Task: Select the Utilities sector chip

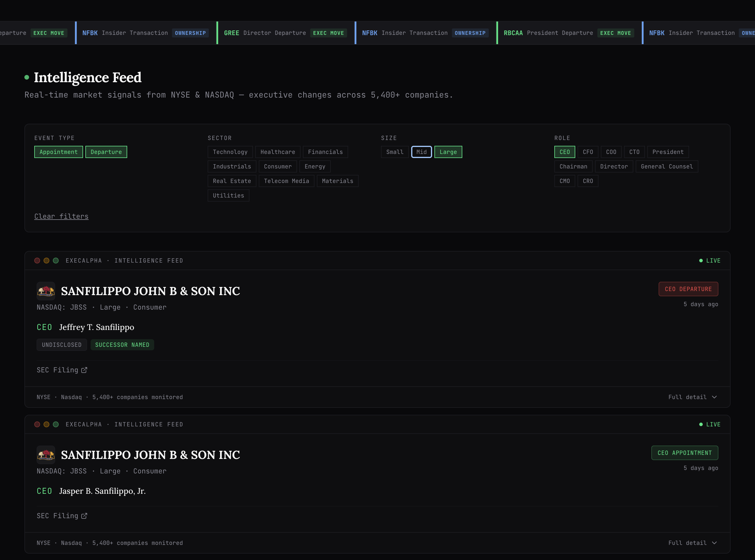Action: pyautogui.click(x=229, y=195)
